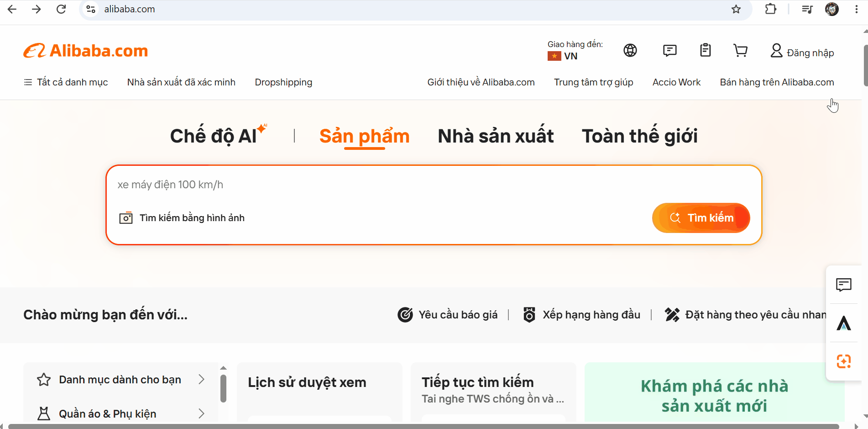Go back using browser back arrow

tap(12, 9)
